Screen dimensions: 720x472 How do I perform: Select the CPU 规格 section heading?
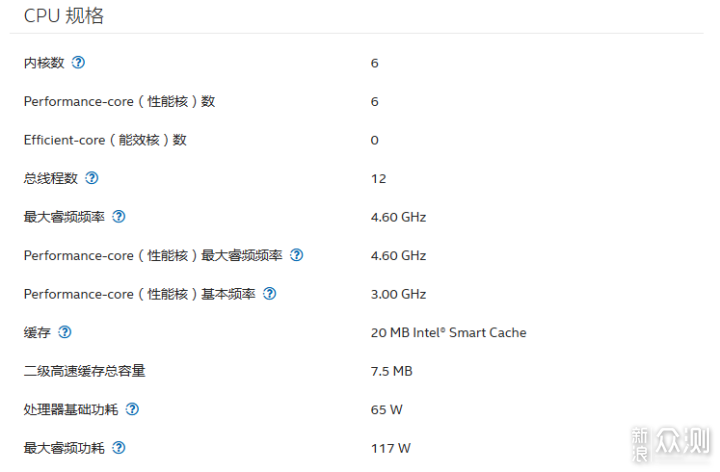click(64, 16)
